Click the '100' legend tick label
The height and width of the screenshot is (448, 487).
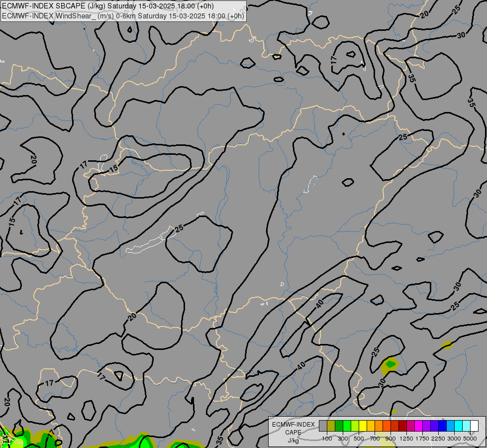[x=327, y=439]
